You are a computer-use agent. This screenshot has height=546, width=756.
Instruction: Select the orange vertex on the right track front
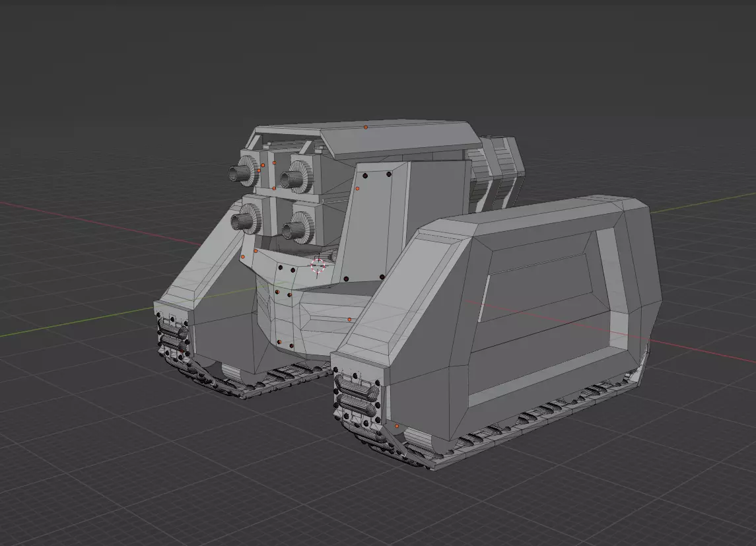click(x=397, y=427)
